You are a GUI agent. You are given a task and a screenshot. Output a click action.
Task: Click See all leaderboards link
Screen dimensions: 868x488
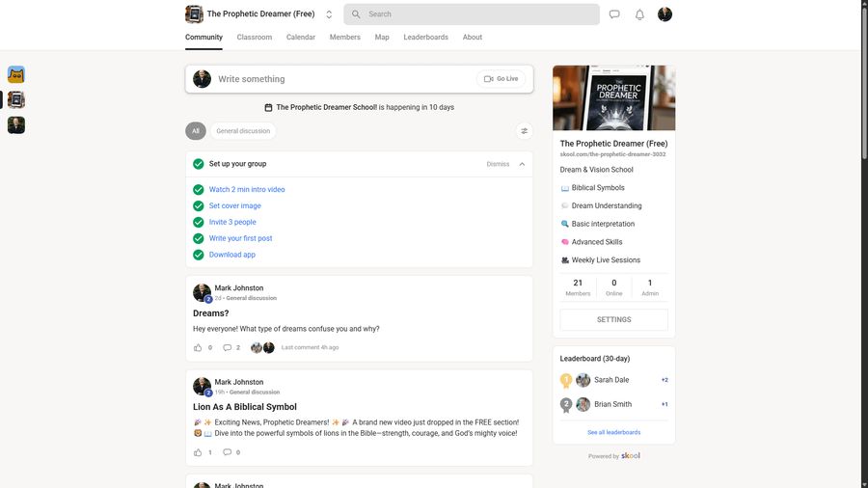614,433
